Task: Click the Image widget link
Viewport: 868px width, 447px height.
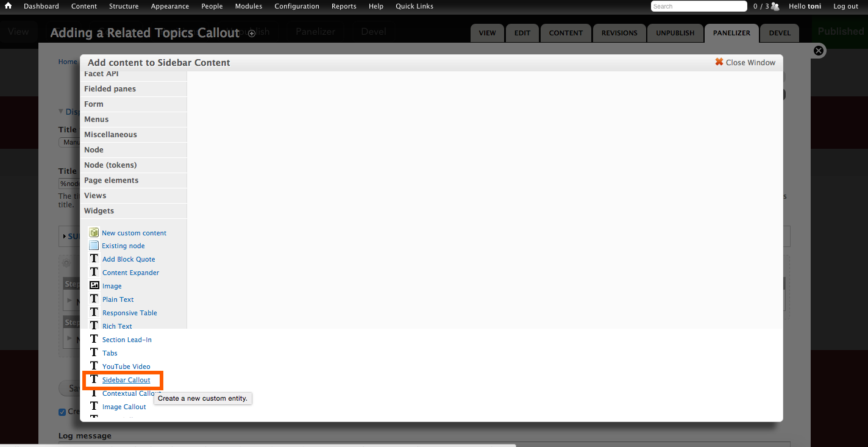Action: point(112,286)
